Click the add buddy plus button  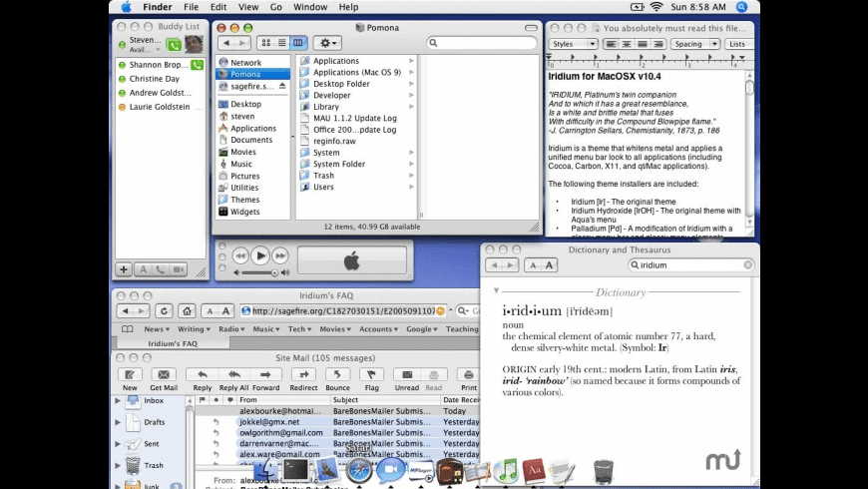click(x=124, y=269)
